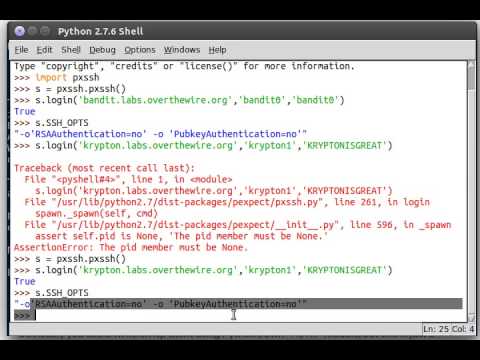The width and height of the screenshot is (480, 360).
Task: Click the pxssh.py line 261 traceback entry
Action: click(227, 202)
